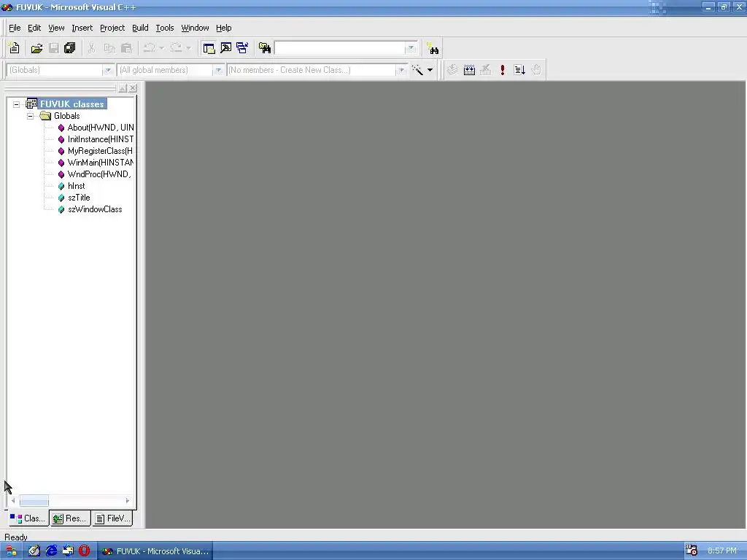Open the Window menu
Viewport: 747px width, 560px height.
pos(195,28)
